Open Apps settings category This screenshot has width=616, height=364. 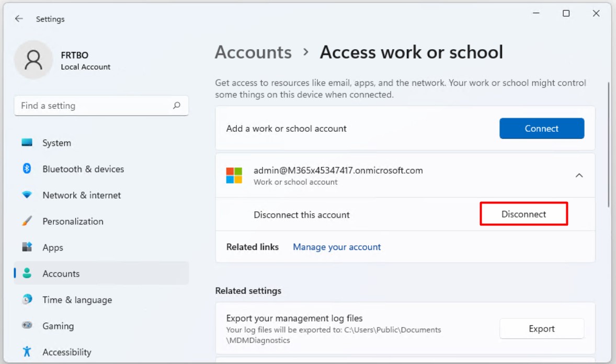(x=101, y=247)
